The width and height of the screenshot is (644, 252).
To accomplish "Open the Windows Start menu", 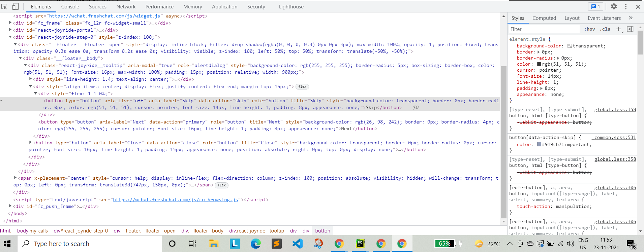I will pyautogui.click(x=7, y=244).
